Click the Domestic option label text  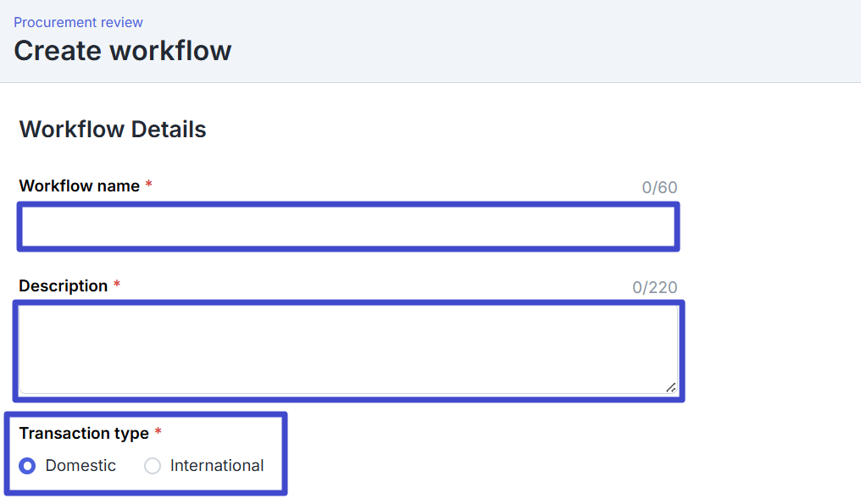coord(81,466)
